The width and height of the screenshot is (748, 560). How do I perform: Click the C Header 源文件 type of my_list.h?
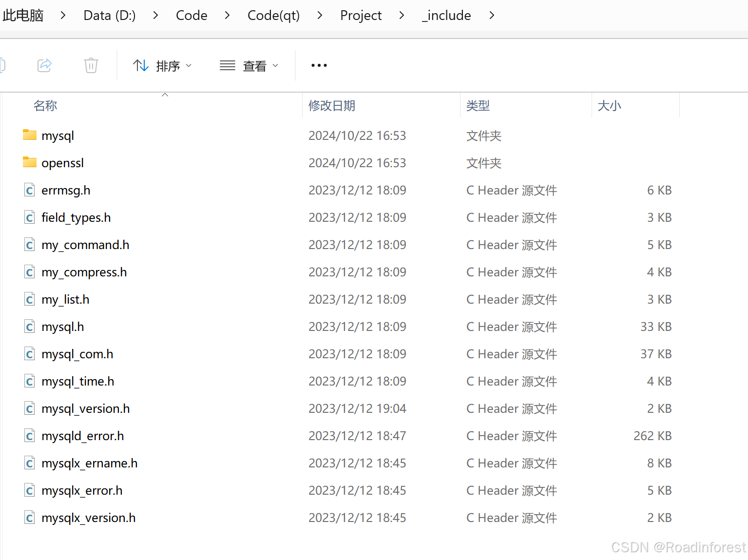click(x=512, y=299)
